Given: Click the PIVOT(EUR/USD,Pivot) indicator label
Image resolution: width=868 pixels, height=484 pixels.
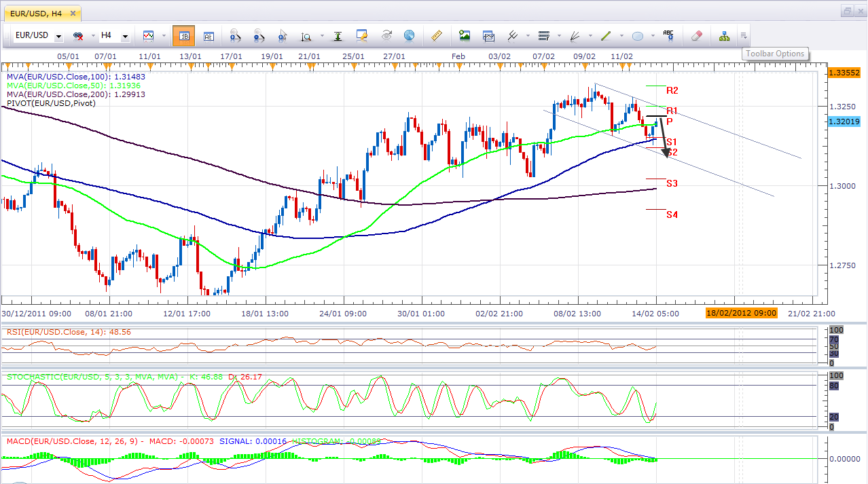Looking at the screenshot, I should (52, 103).
